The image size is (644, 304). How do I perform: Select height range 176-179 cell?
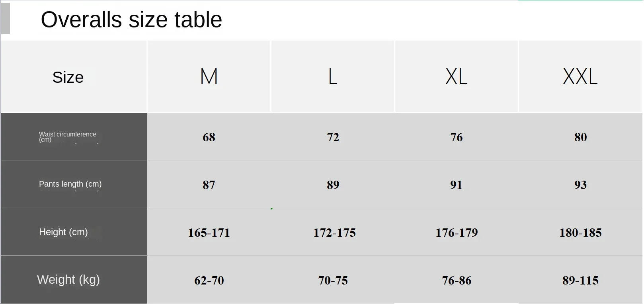point(457,233)
